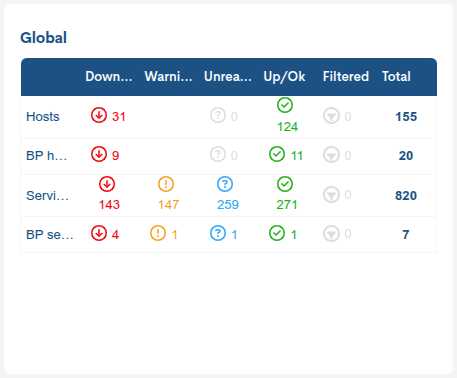The height and width of the screenshot is (378, 457).
Task: Click the Hosts total value 155
Action: pos(406,117)
